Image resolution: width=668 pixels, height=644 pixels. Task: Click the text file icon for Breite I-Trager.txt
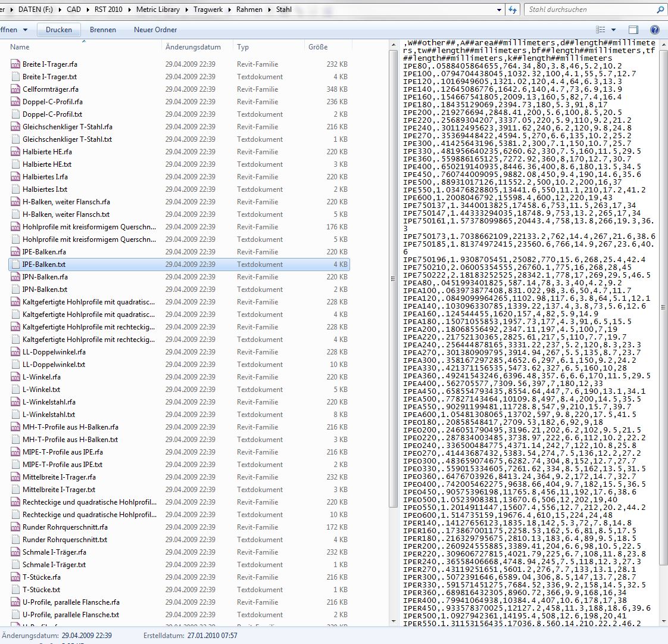click(15, 77)
